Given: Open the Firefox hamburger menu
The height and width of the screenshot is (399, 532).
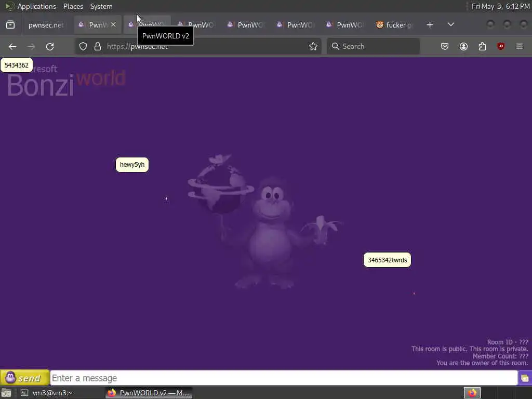Looking at the screenshot, I should click(x=520, y=46).
